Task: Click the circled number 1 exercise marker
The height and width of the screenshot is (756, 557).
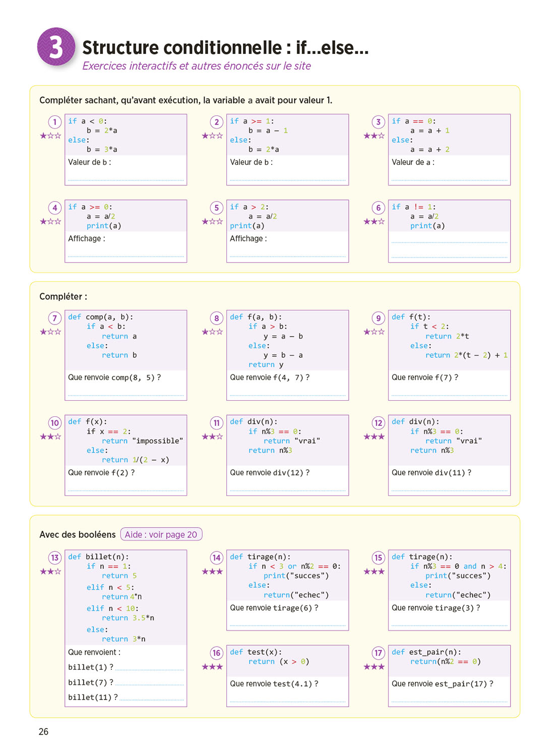Action: click(54, 122)
